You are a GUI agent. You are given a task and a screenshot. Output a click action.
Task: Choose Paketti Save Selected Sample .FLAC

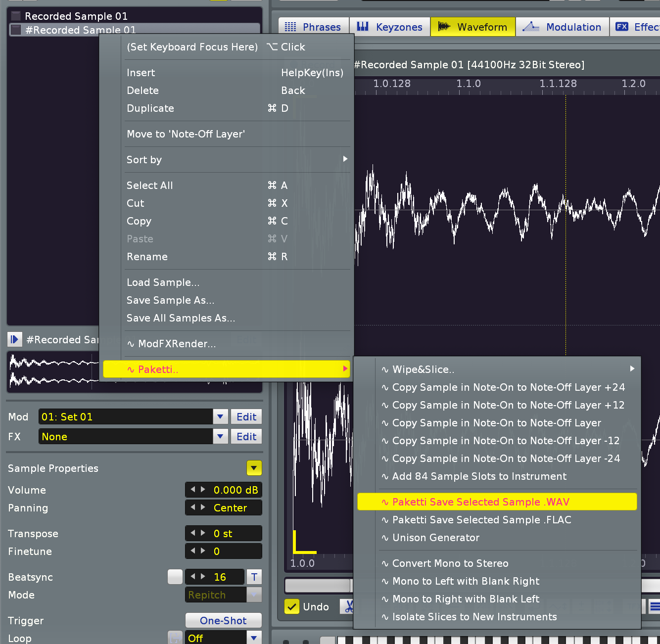tap(481, 520)
